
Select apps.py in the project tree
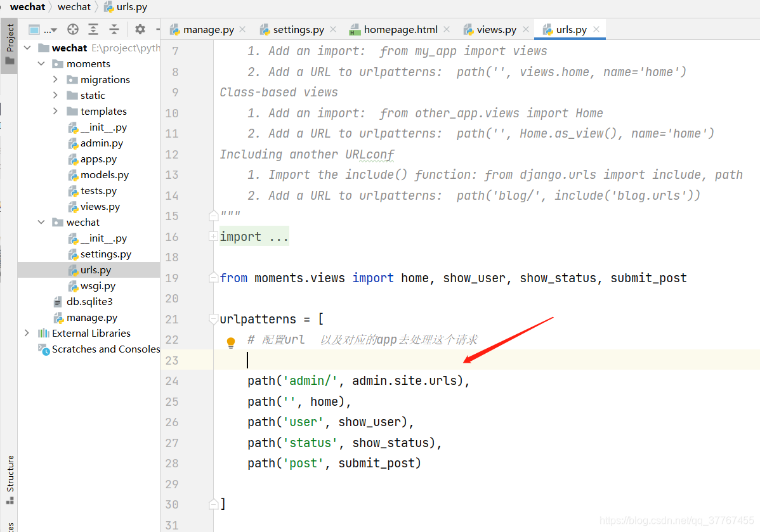click(98, 159)
